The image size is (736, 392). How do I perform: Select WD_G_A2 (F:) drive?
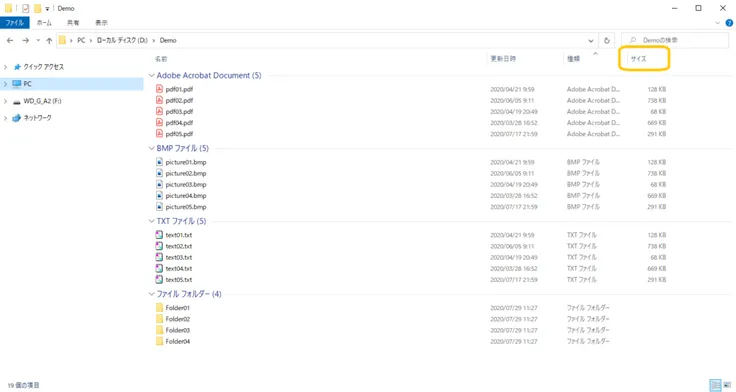[42, 101]
